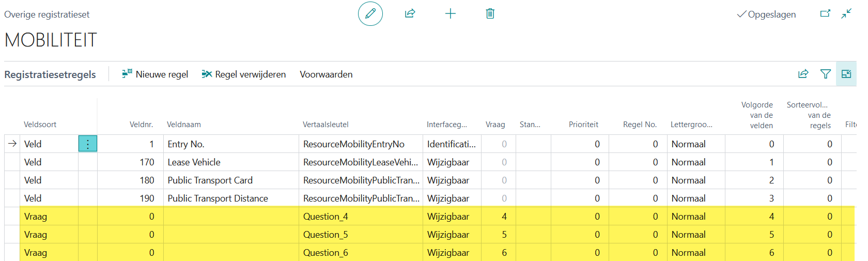Click the Vertaalsleutel column header

(x=326, y=125)
